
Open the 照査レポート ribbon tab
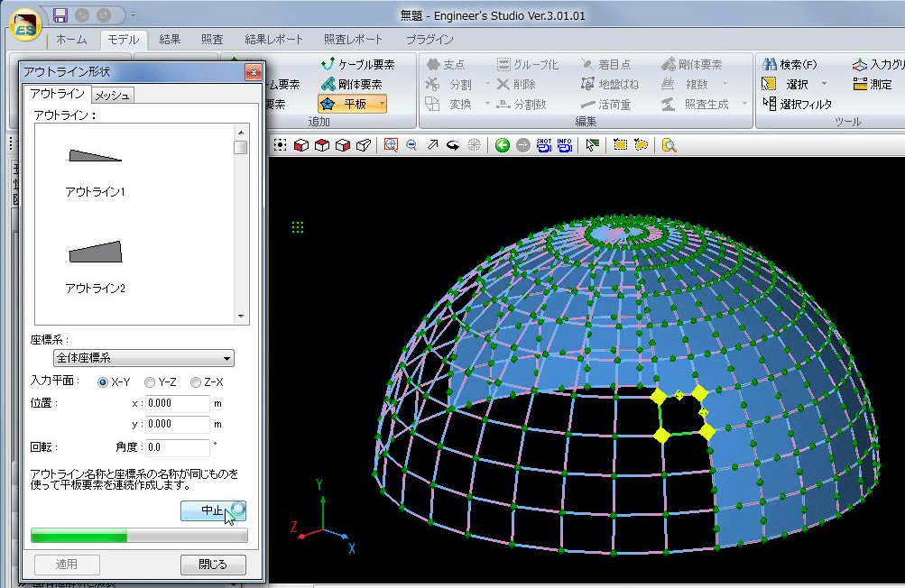353,40
